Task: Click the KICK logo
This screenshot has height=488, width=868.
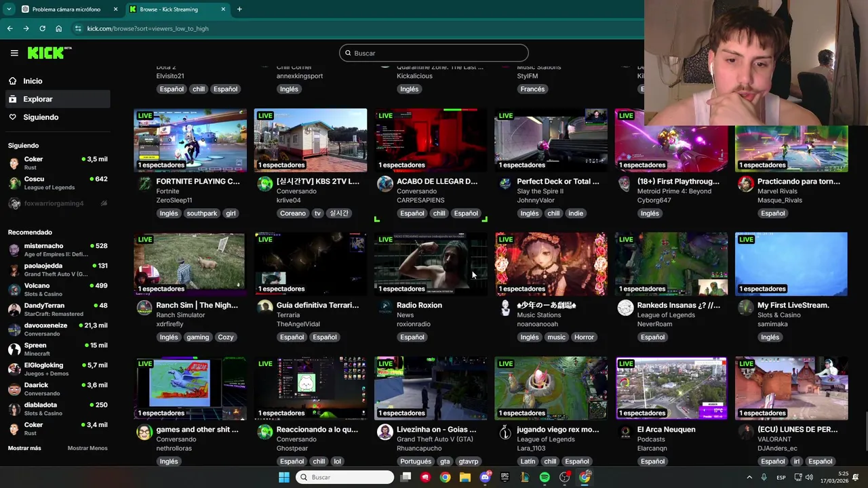Action: [50, 53]
